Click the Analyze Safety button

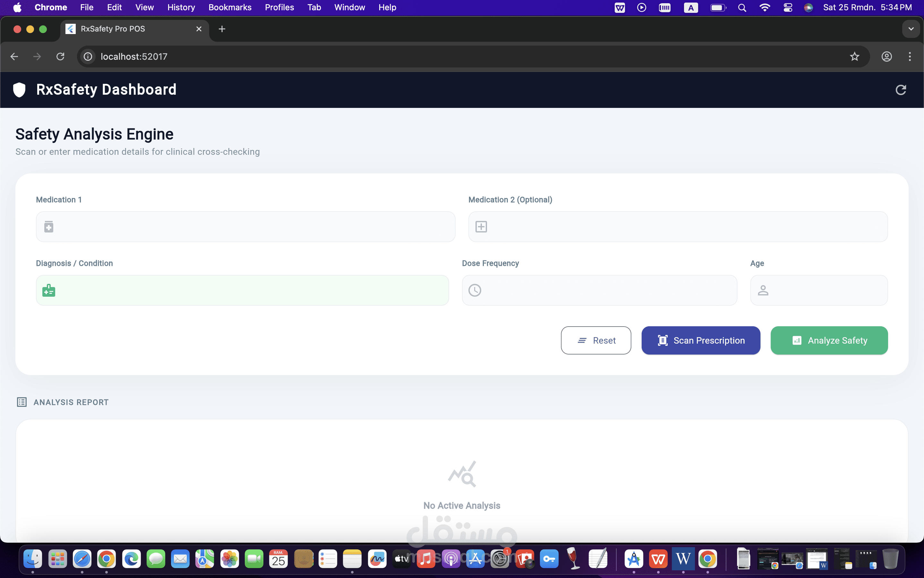(x=829, y=340)
